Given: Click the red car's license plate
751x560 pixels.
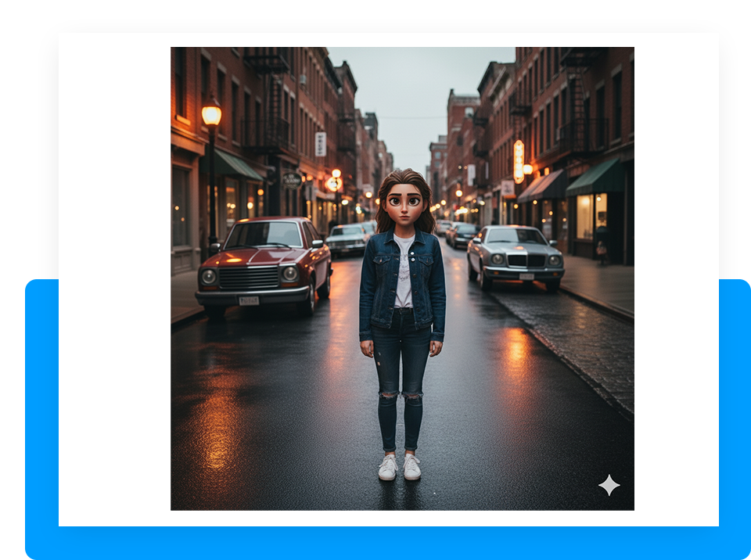Looking at the screenshot, I should [x=249, y=300].
